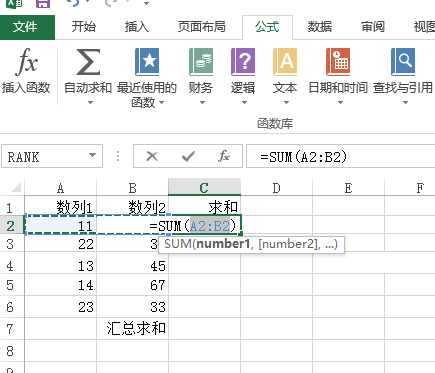Image resolution: width=435 pixels, height=373 pixels.
Task: Cancel the formula with the X button
Action: tap(152, 156)
